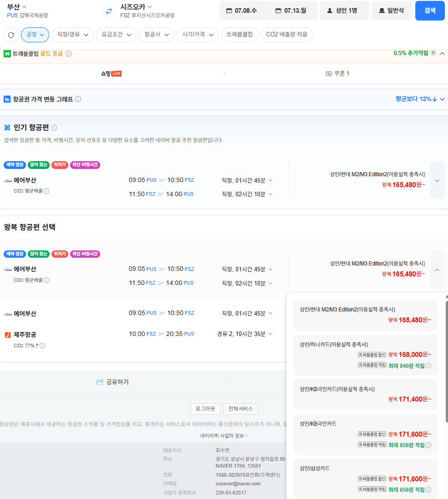Click the N 트래블클럽 logo icon

7,54
